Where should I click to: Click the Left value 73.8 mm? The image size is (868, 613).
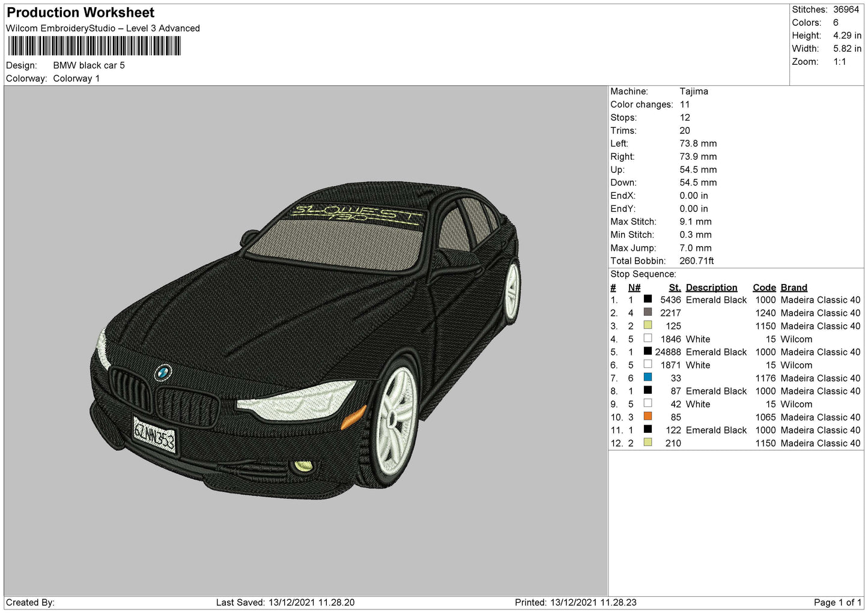tap(698, 143)
